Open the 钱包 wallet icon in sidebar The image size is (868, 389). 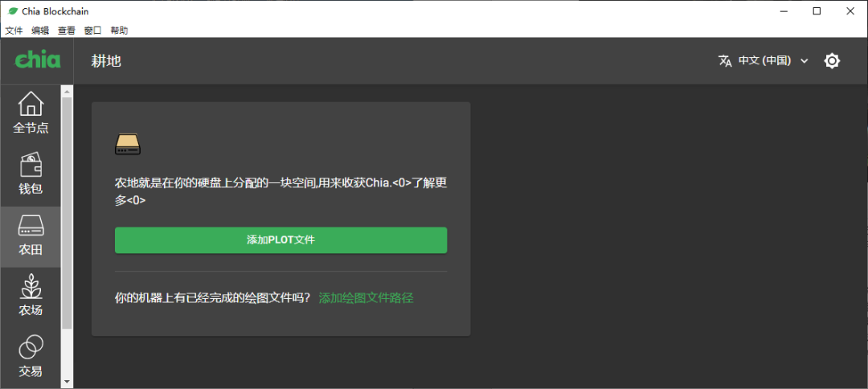[x=31, y=164]
